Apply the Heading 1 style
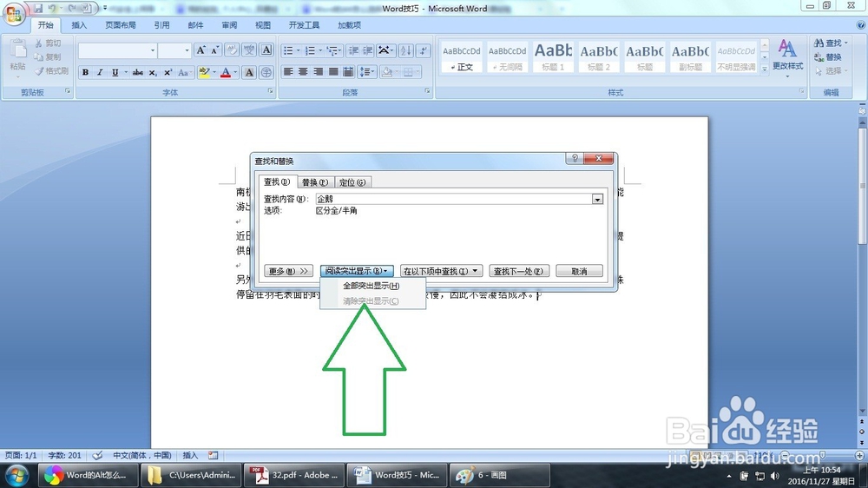Viewport: 868px width, 488px height. (553, 56)
